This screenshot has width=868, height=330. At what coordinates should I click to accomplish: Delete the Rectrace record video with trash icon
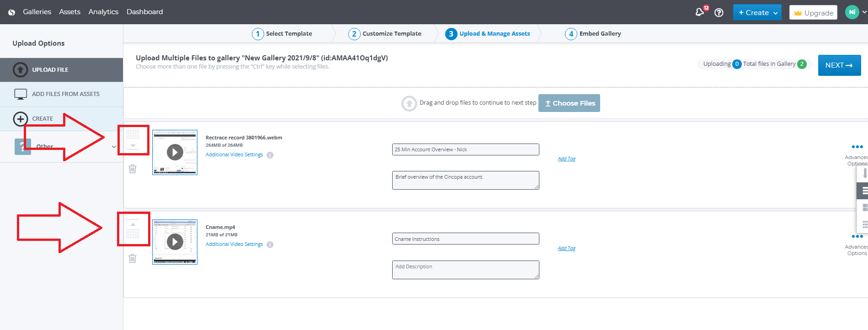click(x=133, y=169)
